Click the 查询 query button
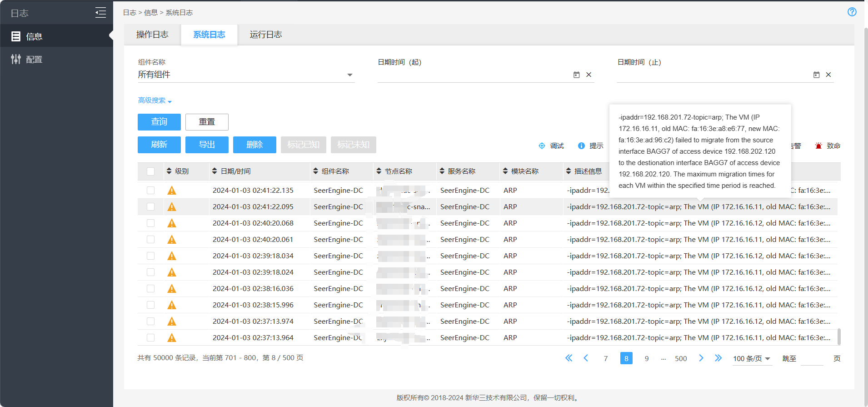Viewport: 868px width, 407px height. pyautogui.click(x=159, y=122)
